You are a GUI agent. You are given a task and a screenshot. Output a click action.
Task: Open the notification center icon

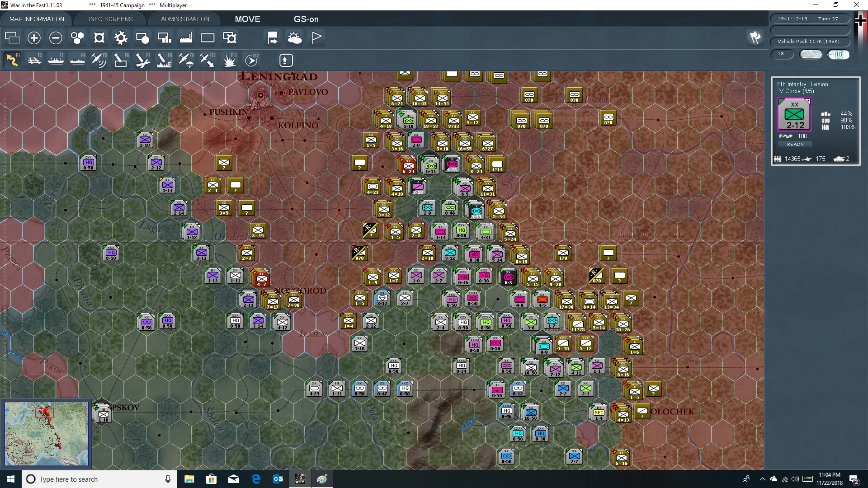tap(854, 479)
